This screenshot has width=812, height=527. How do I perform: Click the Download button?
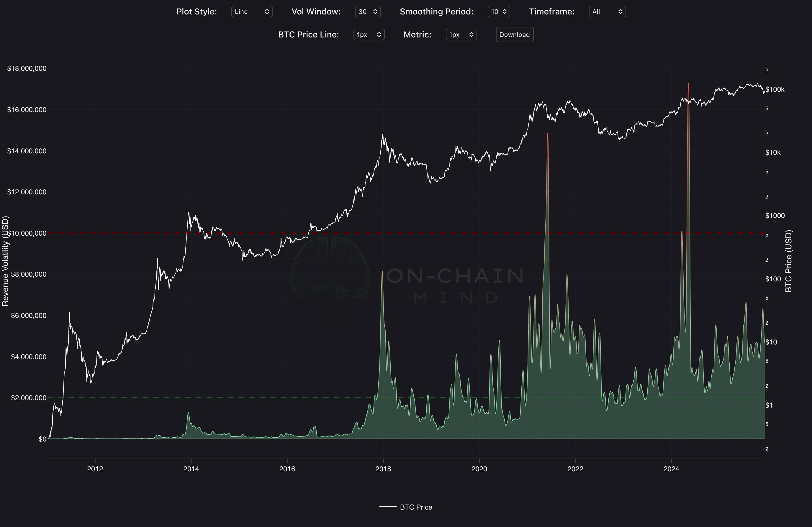514,35
